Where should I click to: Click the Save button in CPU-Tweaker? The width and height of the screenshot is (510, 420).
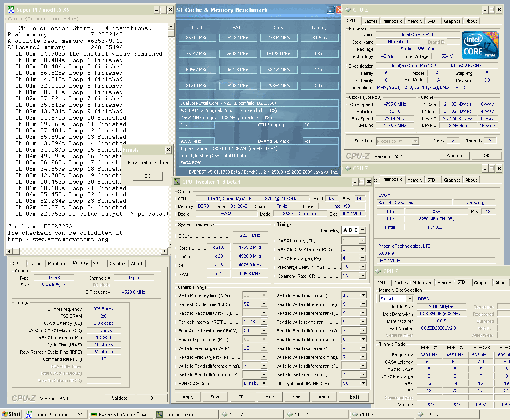(x=215, y=397)
